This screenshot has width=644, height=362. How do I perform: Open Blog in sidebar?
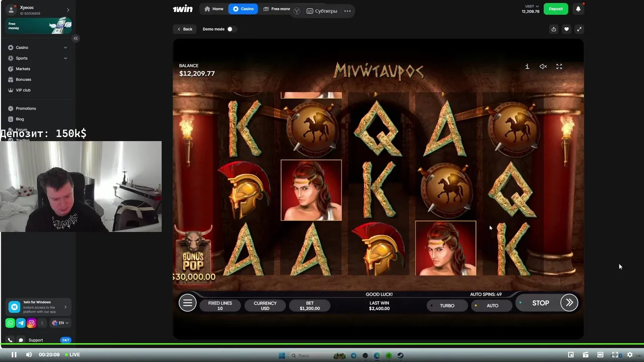(20, 119)
